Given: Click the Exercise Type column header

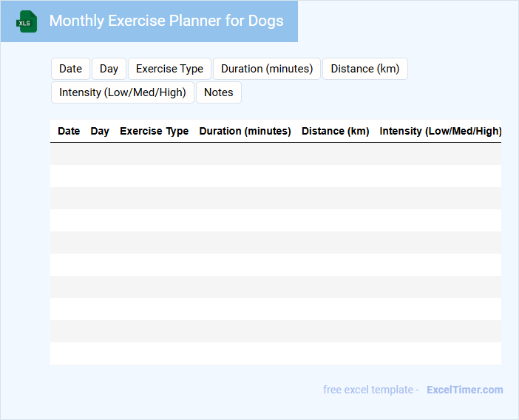Looking at the screenshot, I should [x=154, y=131].
